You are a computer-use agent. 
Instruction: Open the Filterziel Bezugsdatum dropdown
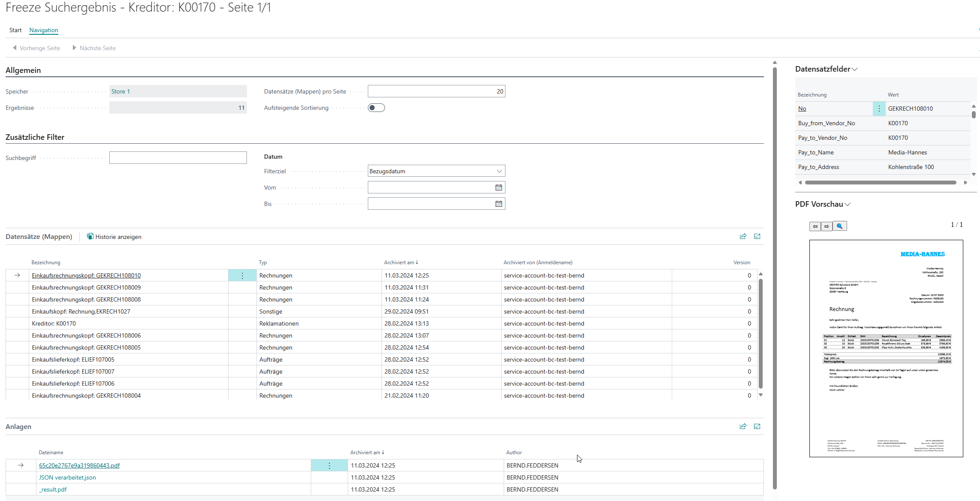click(436, 171)
